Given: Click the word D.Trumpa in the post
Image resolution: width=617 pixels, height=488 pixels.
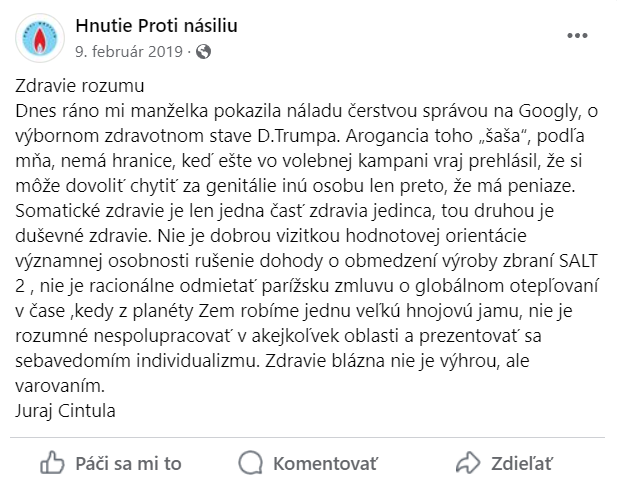Looking at the screenshot, I should 299,136.
